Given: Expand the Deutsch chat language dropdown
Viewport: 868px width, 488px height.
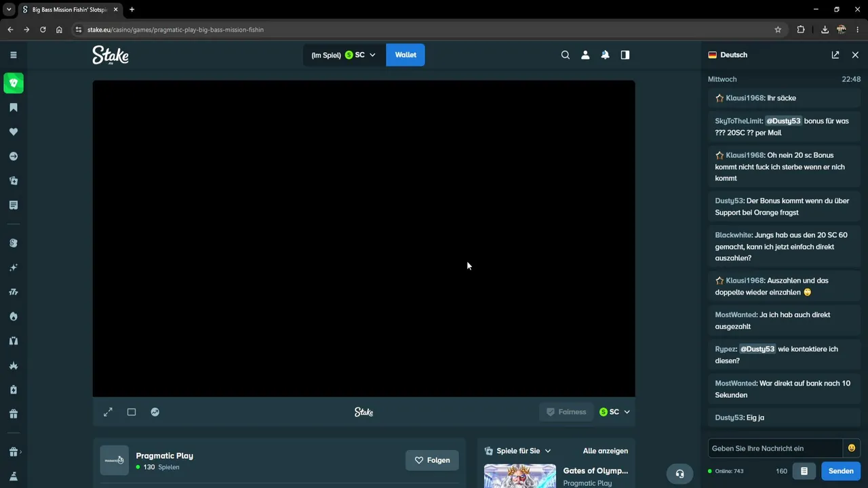Looking at the screenshot, I should point(728,55).
